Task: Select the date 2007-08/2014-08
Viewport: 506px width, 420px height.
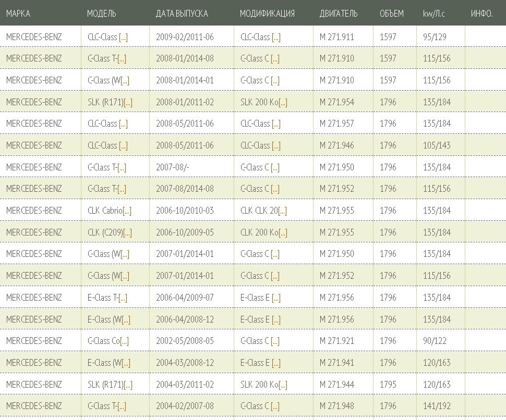Action: (x=185, y=189)
